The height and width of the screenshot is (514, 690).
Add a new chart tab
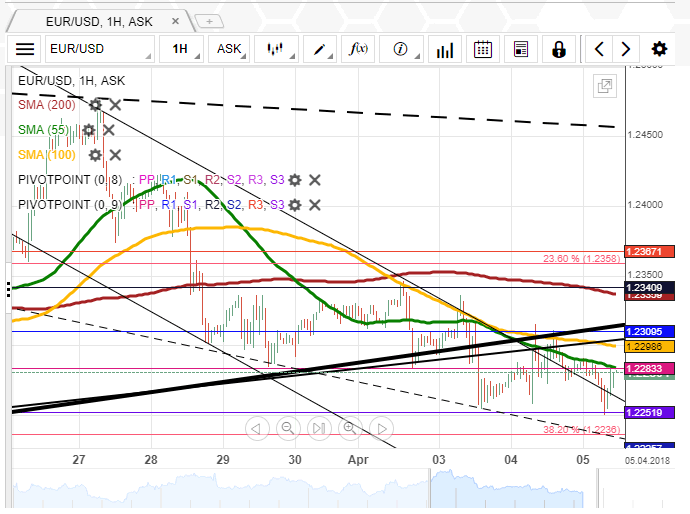click(x=209, y=20)
